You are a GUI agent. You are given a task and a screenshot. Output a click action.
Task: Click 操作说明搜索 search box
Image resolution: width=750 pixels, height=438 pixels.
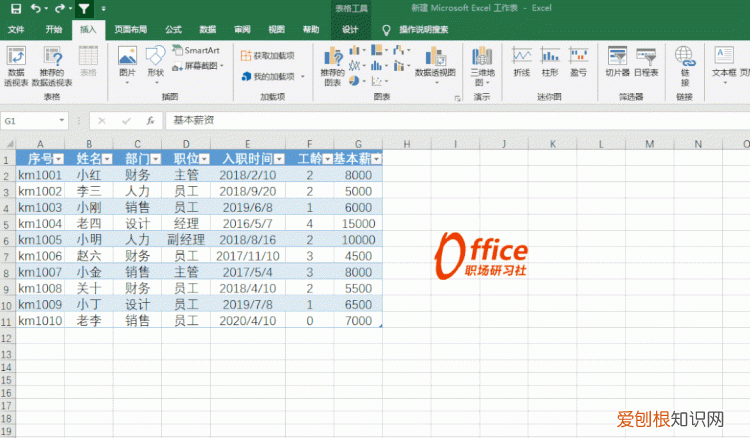[424, 30]
